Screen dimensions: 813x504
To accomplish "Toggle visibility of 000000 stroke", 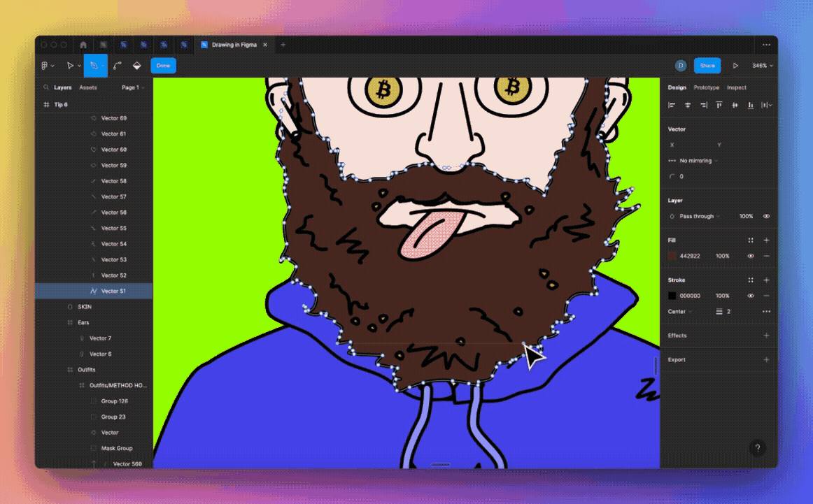I will pyautogui.click(x=750, y=296).
